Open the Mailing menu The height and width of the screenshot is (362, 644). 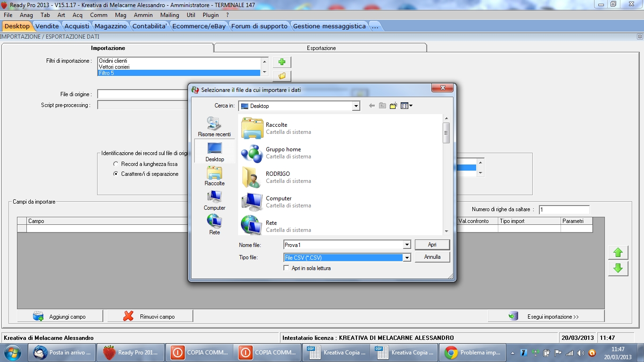(170, 15)
